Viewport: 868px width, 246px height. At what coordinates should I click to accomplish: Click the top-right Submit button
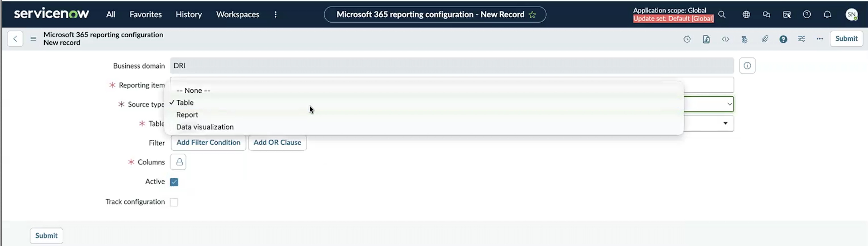pyautogui.click(x=846, y=39)
